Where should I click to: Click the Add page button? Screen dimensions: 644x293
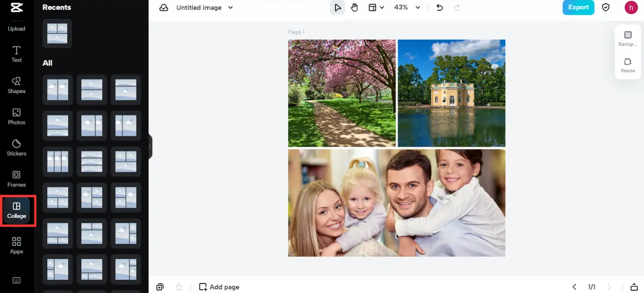pos(219,286)
